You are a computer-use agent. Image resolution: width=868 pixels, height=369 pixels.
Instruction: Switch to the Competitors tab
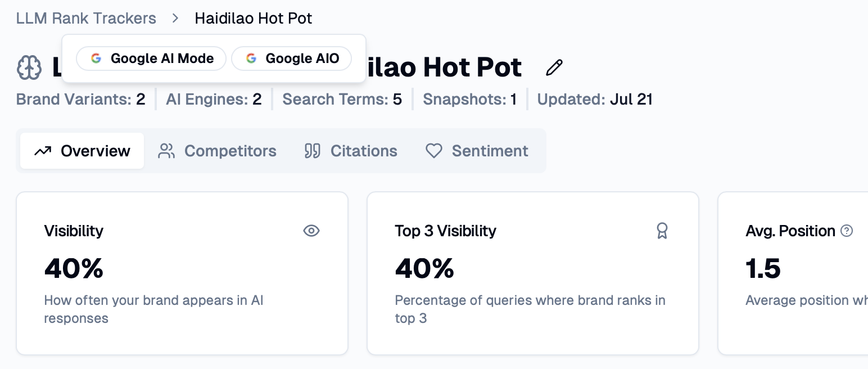(217, 151)
